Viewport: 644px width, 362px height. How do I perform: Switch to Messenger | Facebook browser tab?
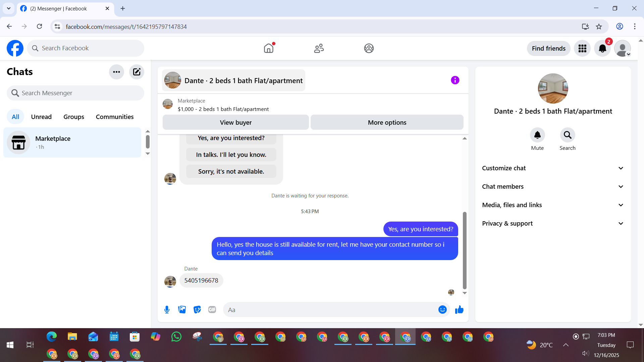(x=65, y=9)
